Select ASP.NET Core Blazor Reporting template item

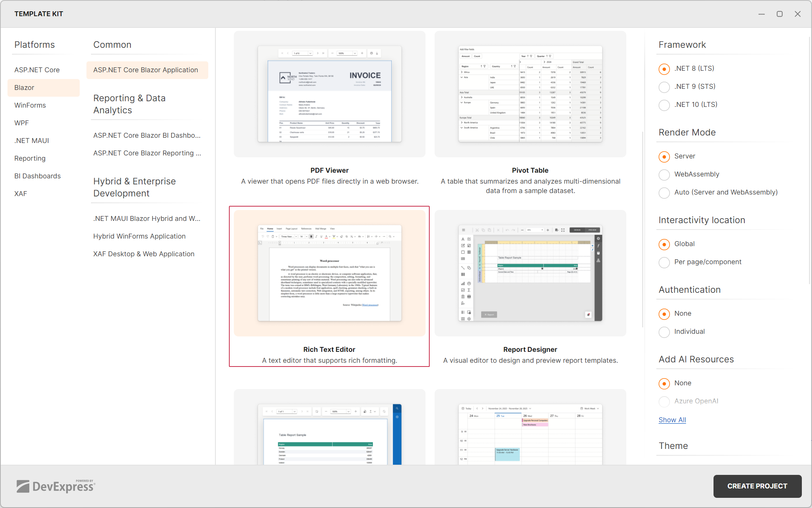tap(147, 153)
